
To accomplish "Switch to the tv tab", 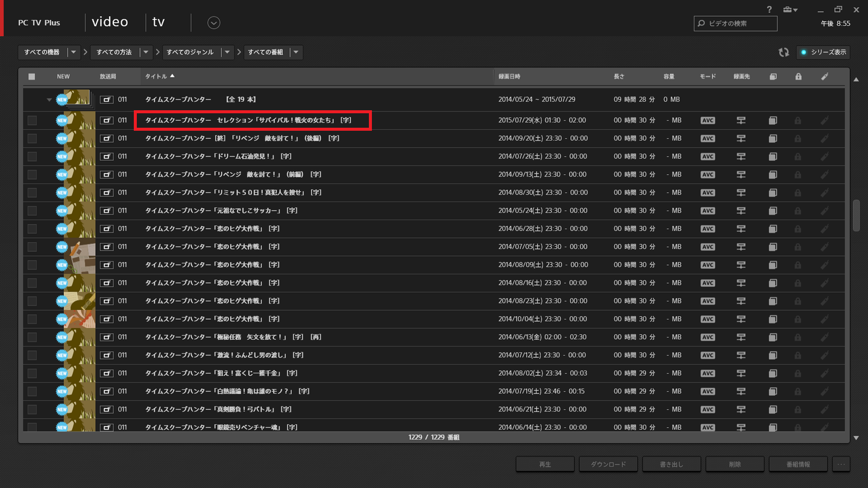I will pos(159,22).
